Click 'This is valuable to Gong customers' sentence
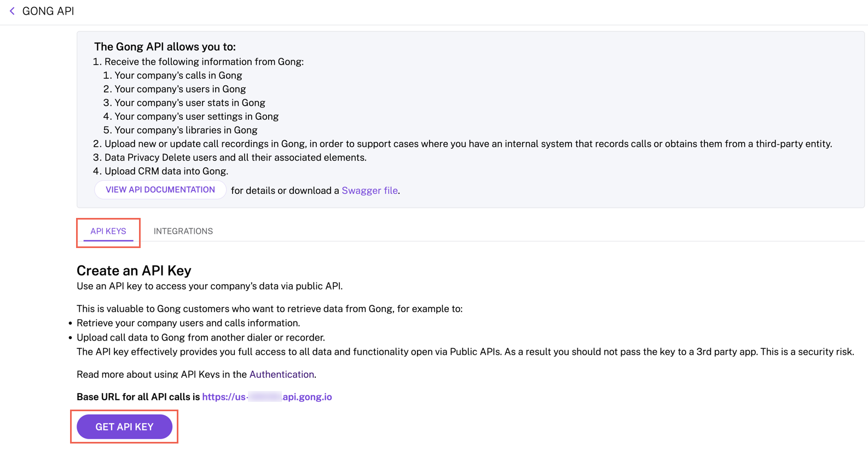The image size is (868, 449). tap(270, 309)
